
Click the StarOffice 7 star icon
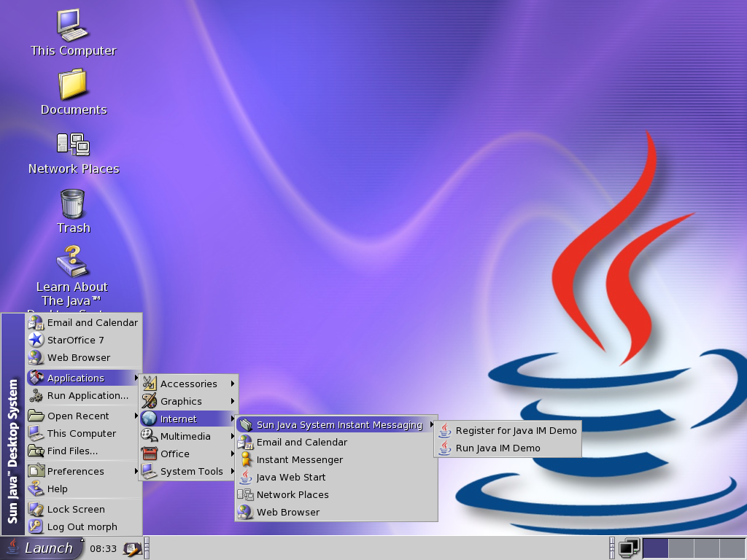[36, 340]
